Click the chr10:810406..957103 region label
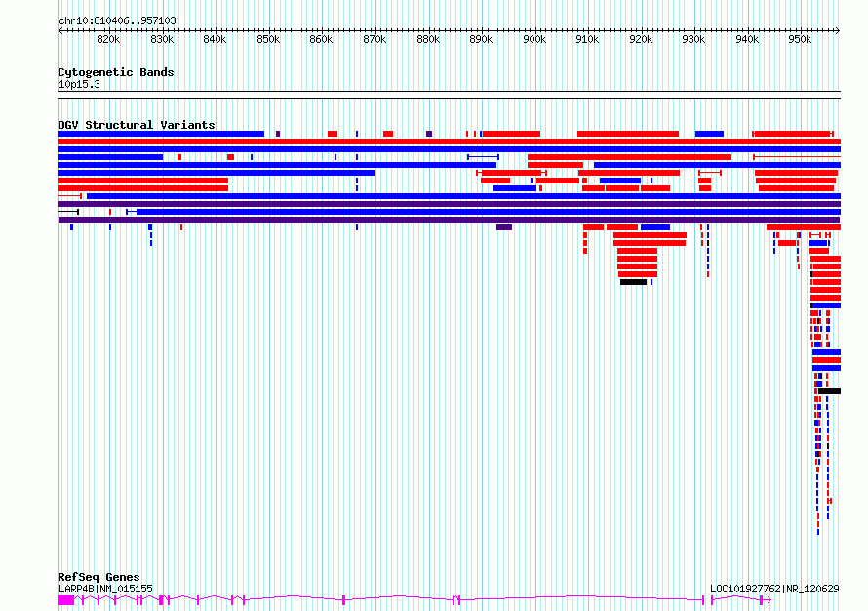The width and height of the screenshot is (868, 611). (117, 20)
